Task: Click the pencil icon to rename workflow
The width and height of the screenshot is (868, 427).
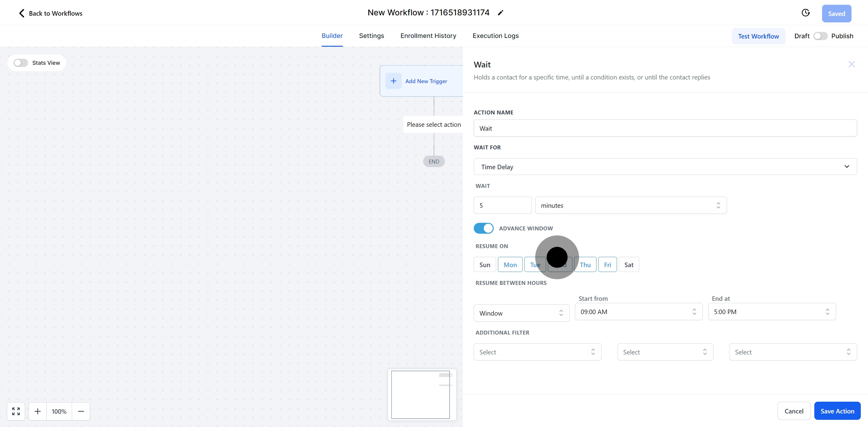Action: 501,13
